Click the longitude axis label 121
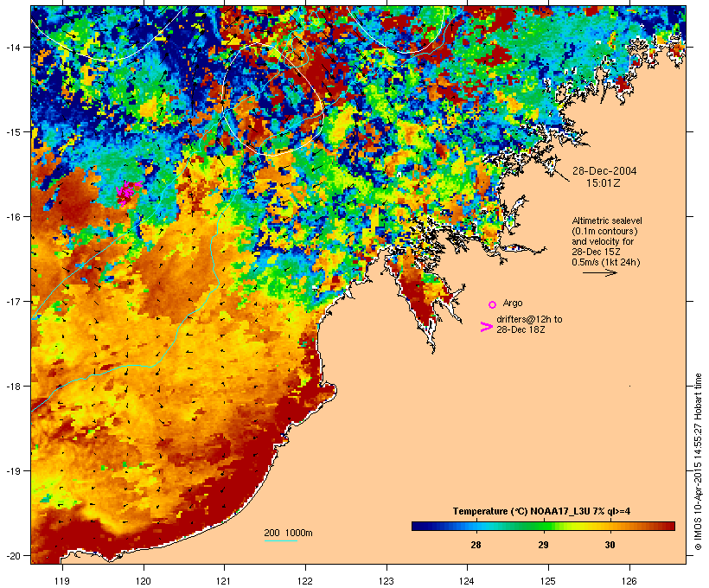 point(224,581)
